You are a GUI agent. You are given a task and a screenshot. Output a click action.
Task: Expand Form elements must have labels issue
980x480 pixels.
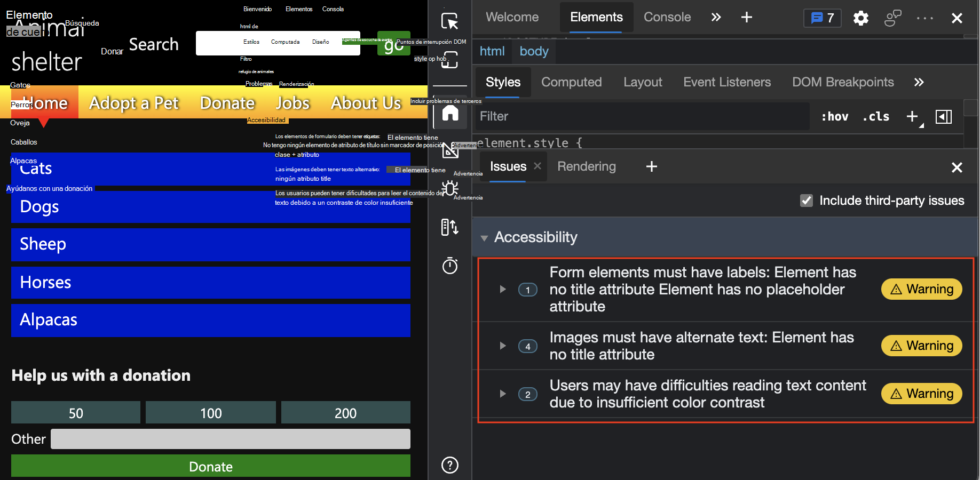[x=502, y=289]
